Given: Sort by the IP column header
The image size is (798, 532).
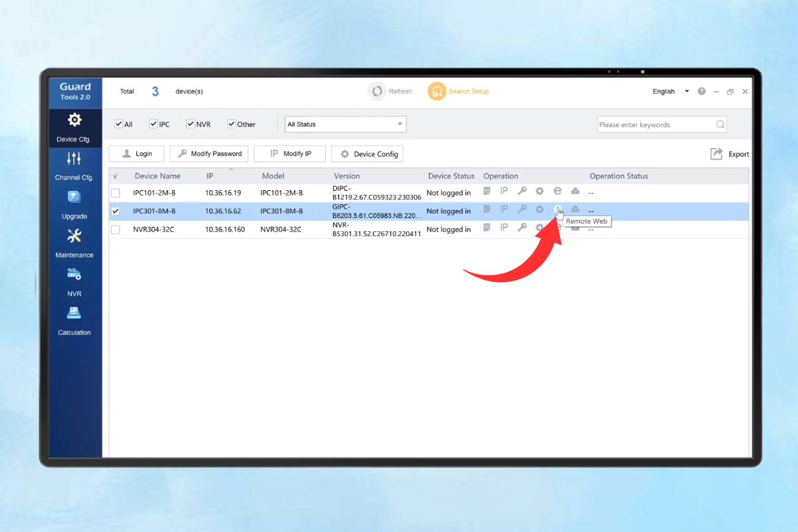Looking at the screenshot, I should click(209, 176).
